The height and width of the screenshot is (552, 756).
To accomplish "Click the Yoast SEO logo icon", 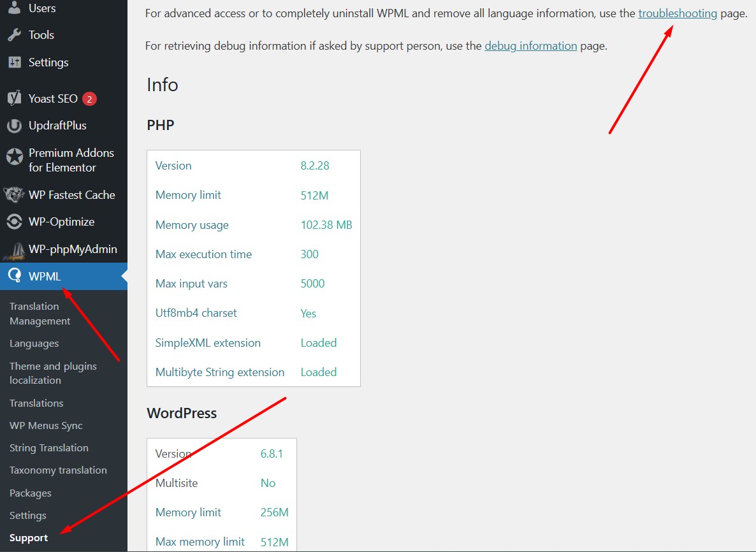I will 15,98.
